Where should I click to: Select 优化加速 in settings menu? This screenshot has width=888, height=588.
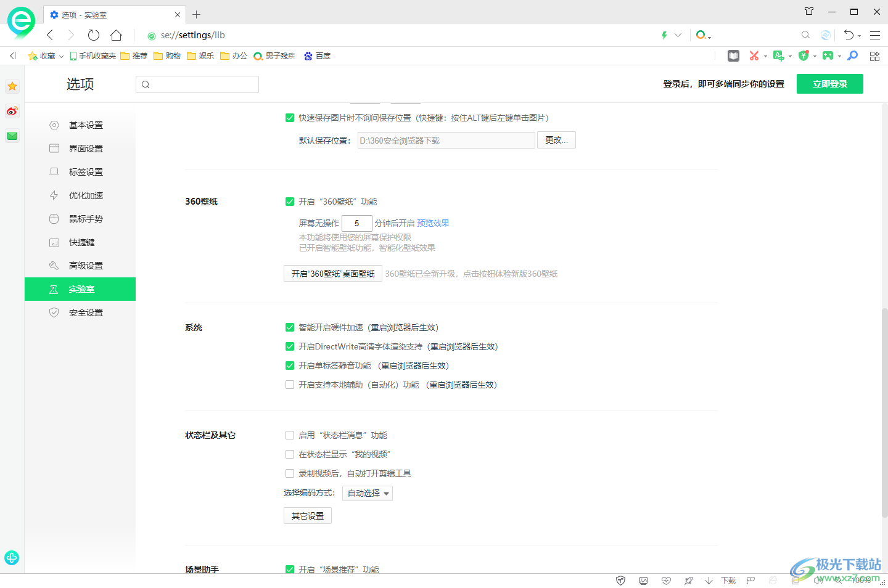pyautogui.click(x=80, y=195)
